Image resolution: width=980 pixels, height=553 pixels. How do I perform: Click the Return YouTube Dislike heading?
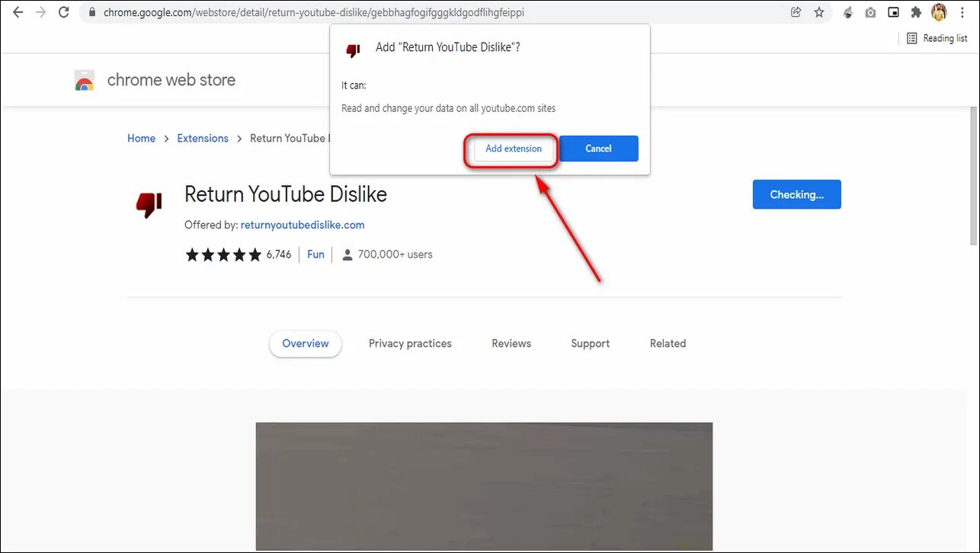pyautogui.click(x=286, y=194)
